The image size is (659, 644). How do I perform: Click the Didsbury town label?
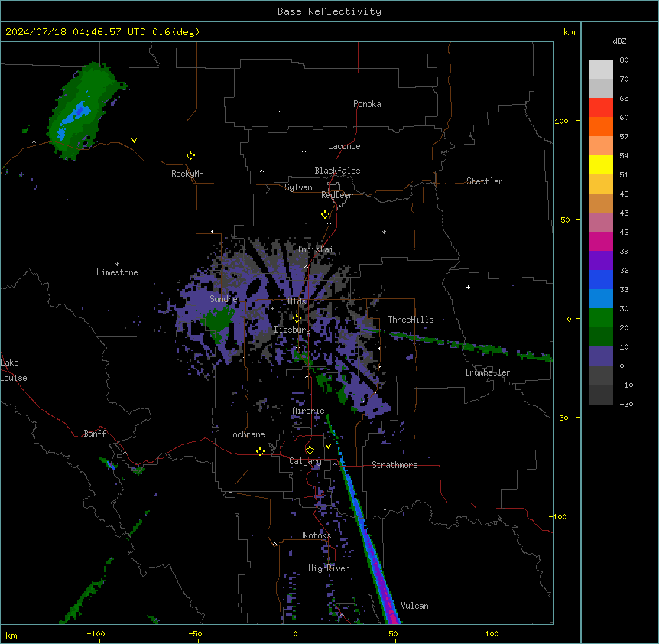[x=292, y=330]
